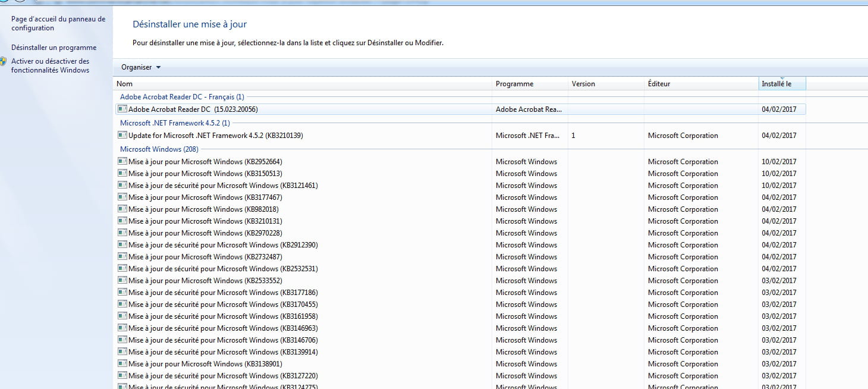The width and height of the screenshot is (868, 389).
Task: Open the Organiser dropdown menu
Action: pos(141,67)
